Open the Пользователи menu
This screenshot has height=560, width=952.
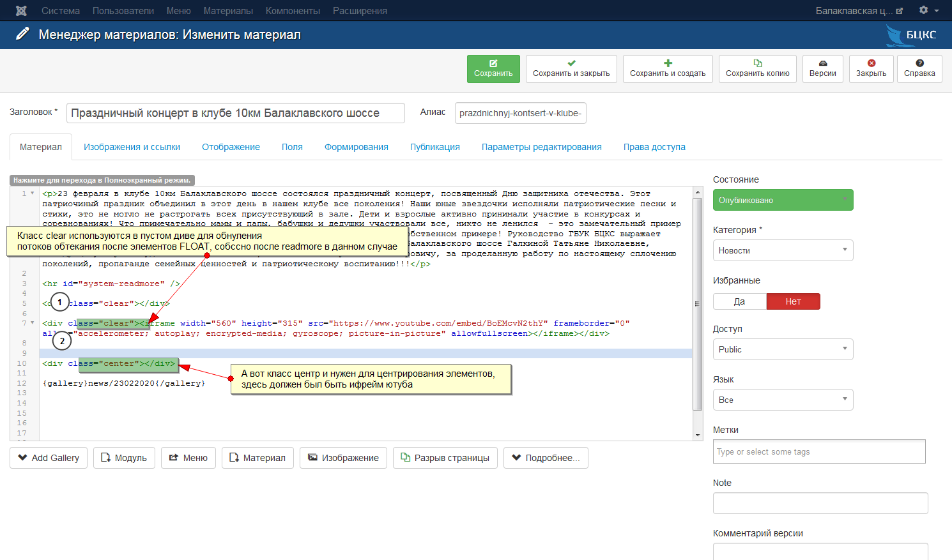coord(123,11)
